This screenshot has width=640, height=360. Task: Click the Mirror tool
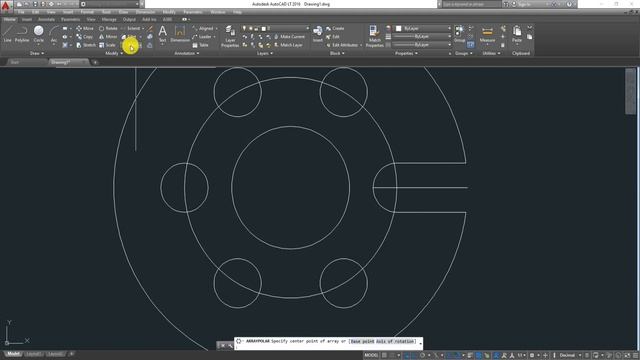108,37
